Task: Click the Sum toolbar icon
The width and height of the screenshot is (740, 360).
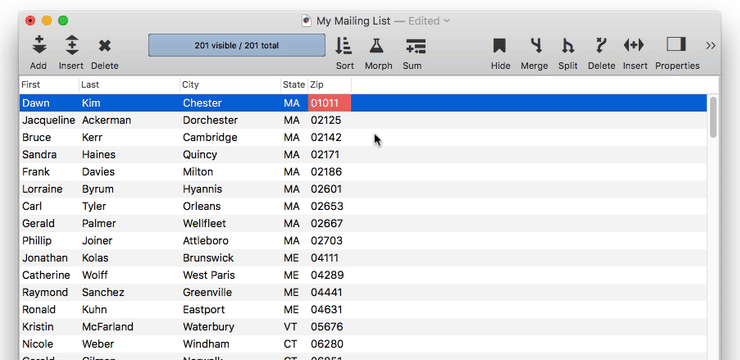Action: click(x=415, y=46)
